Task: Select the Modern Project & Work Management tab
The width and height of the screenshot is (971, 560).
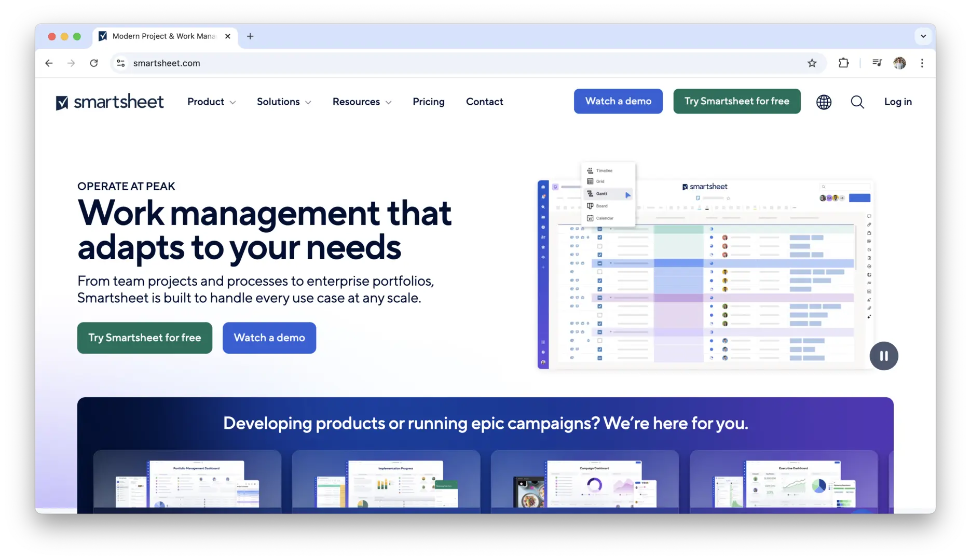Action: [x=165, y=36]
